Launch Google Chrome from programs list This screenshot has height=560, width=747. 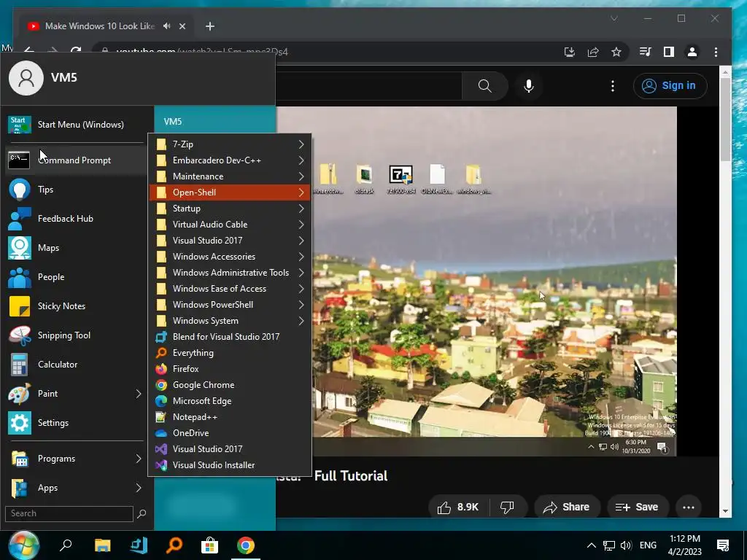[230, 385]
